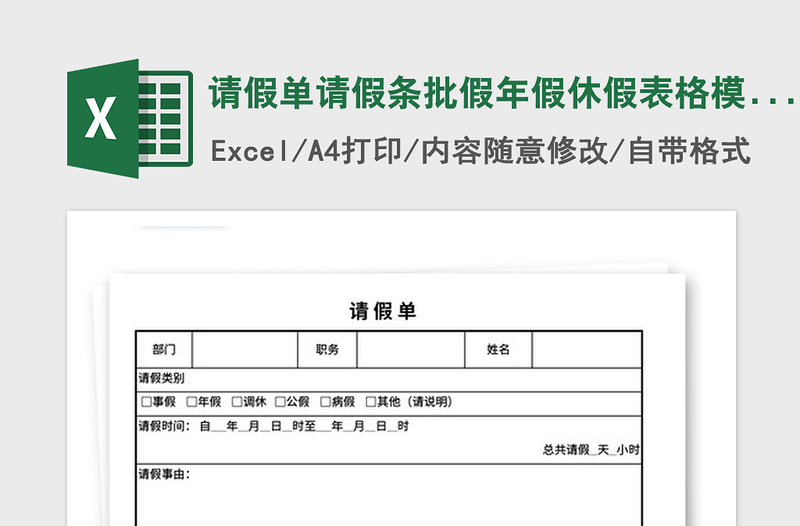Click the 总共请假_天_小时 total text
Image resolution: width=800 pixels, height=526 pixels.
coord(591,450)
